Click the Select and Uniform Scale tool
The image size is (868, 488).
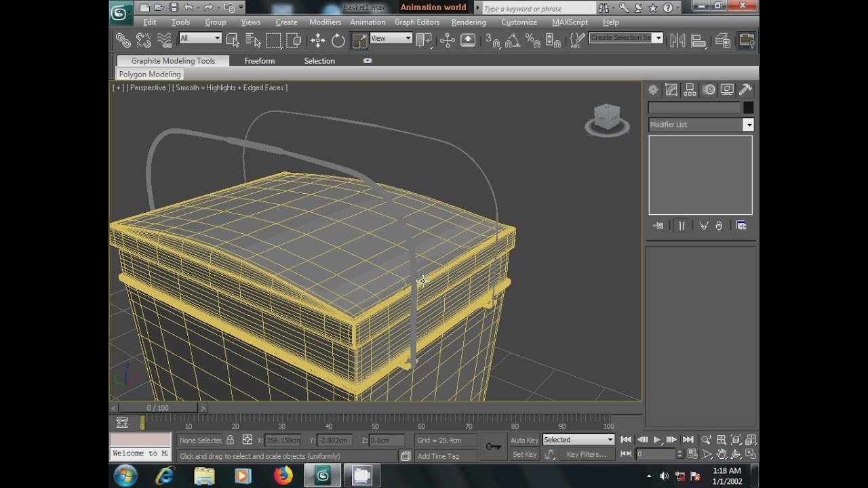tap(359, 41)
